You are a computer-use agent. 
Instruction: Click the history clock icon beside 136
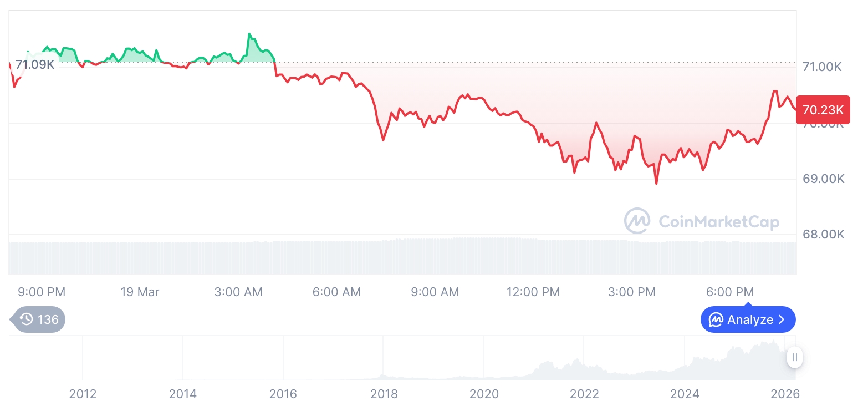point(26,319)
